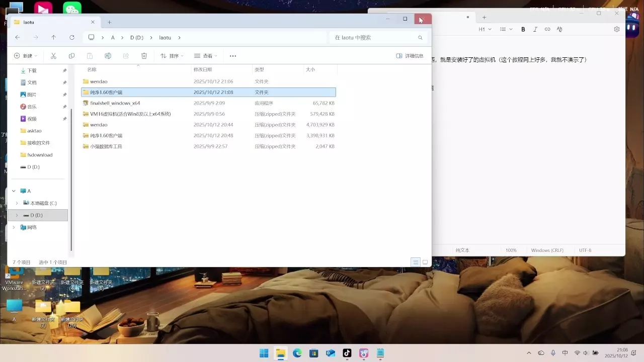Select the finalshell_windows_x64 application file

(x=208, y=103)
